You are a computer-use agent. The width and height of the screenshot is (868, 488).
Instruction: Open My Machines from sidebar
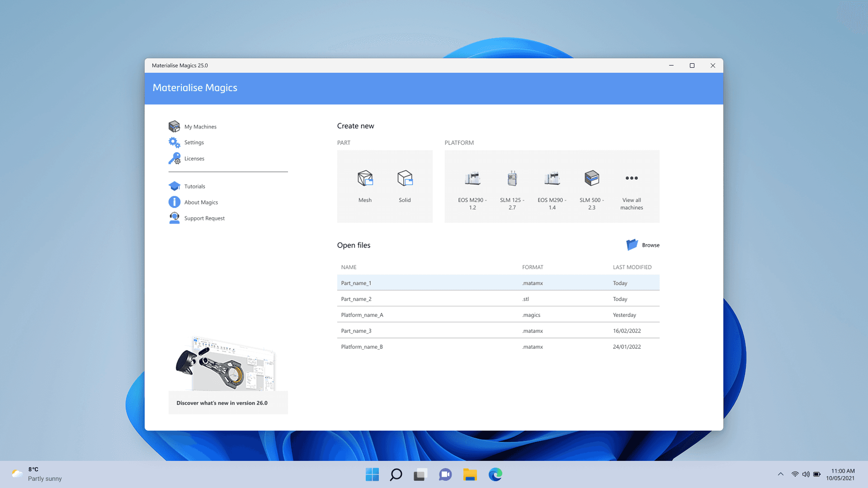(200, 127)
